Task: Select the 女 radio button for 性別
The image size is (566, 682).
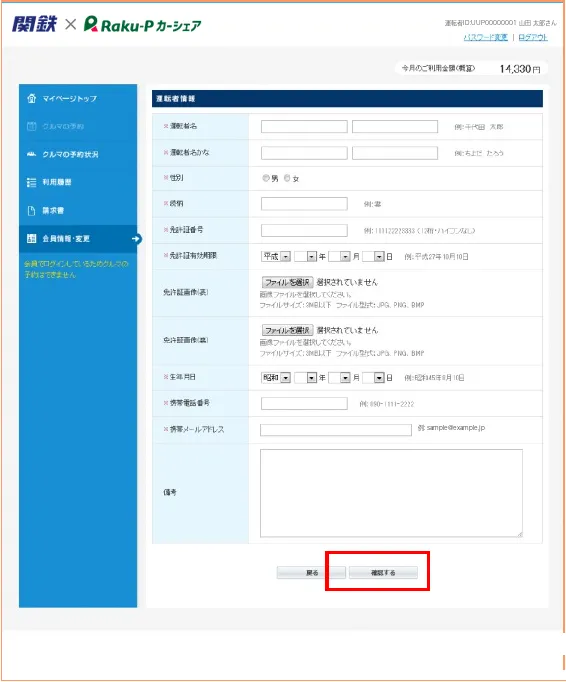Action: point(287,178)
